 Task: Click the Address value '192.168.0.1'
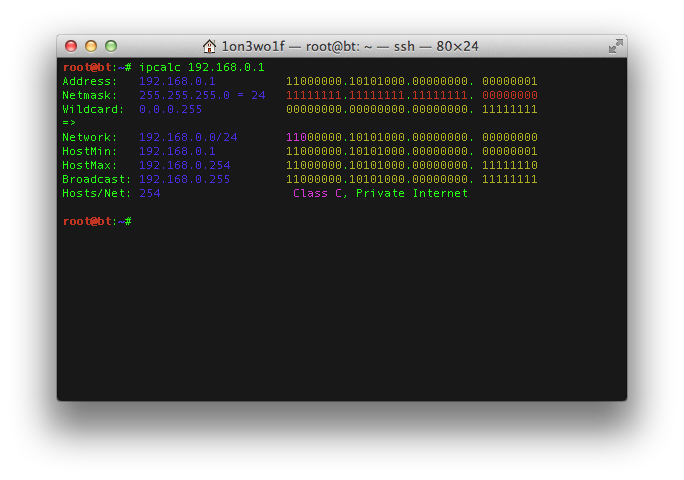click(x=177, y=81)
